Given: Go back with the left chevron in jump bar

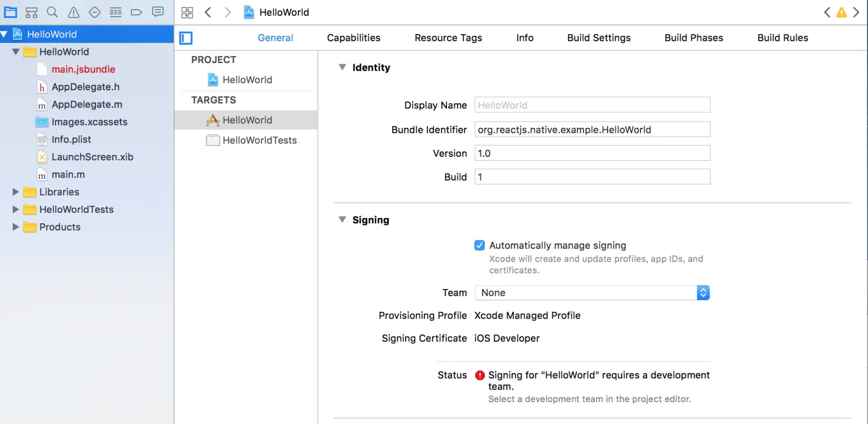Looking at the screenshot, I should [x=208, y=12].
